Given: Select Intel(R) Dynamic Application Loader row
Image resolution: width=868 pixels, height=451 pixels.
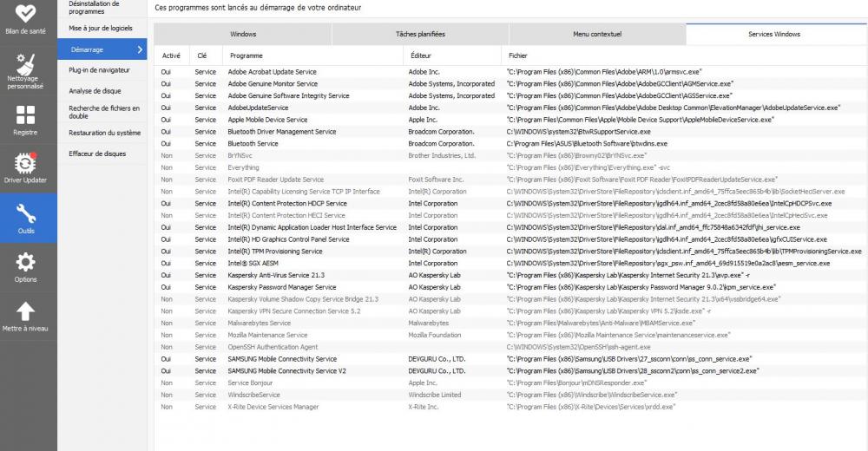Looking at the screenshot, I should pos(511,227).
